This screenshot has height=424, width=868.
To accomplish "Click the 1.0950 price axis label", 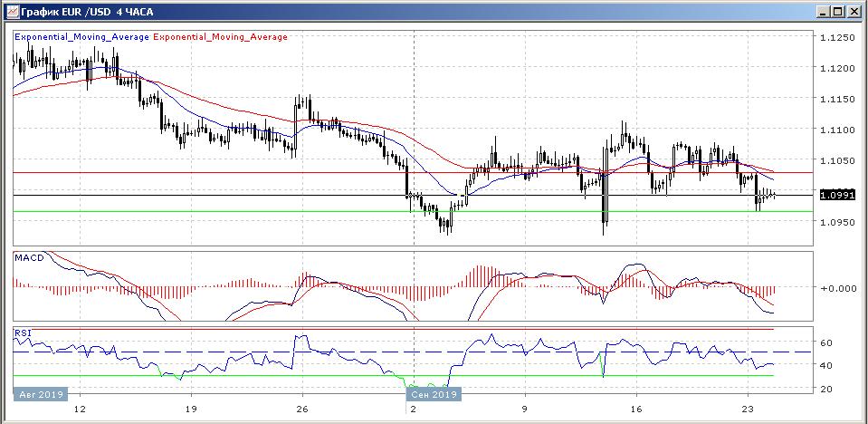I will point(836,223).
